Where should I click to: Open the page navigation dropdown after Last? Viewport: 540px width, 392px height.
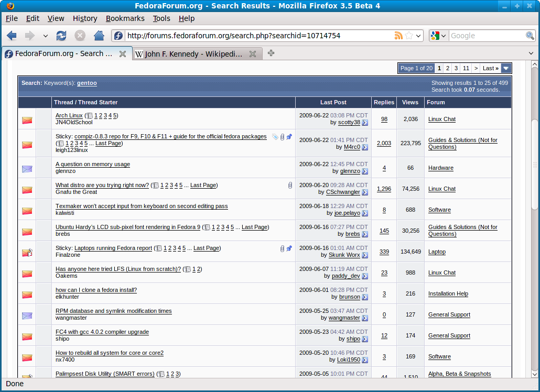click(506, 68)
